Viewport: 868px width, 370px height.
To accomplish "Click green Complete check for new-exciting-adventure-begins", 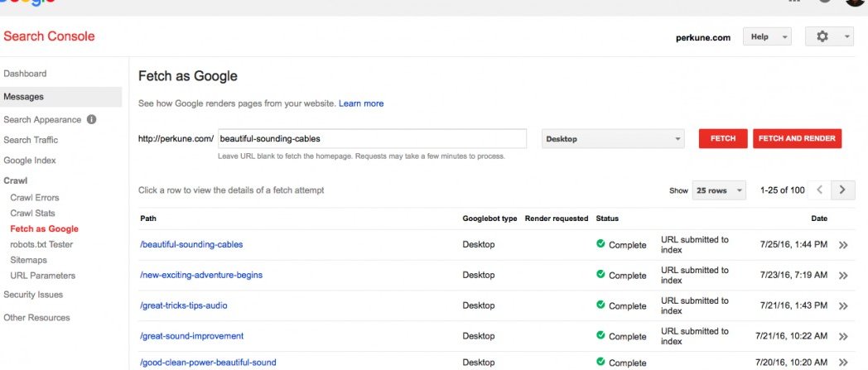I will click(600, 274).
